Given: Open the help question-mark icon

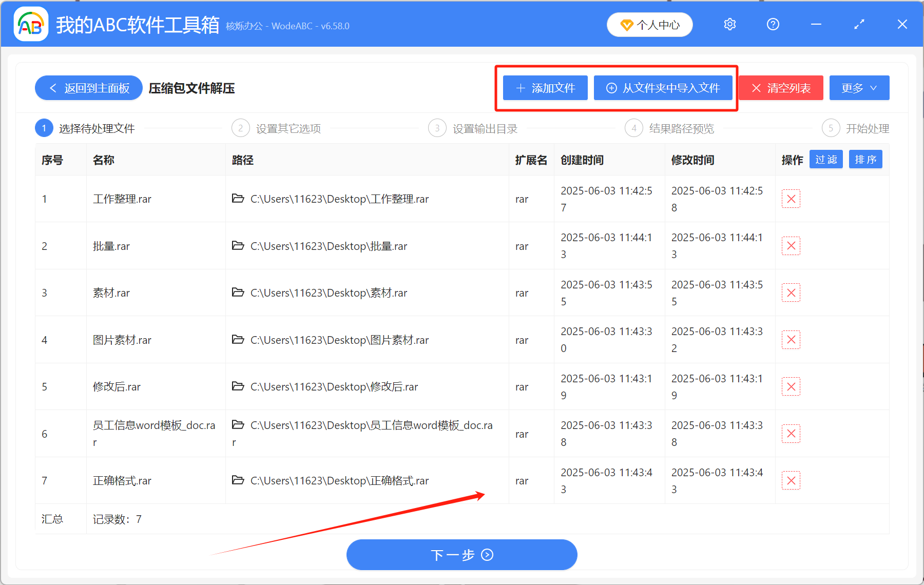Looking at the screenshot, I should [x=773, y=24].
